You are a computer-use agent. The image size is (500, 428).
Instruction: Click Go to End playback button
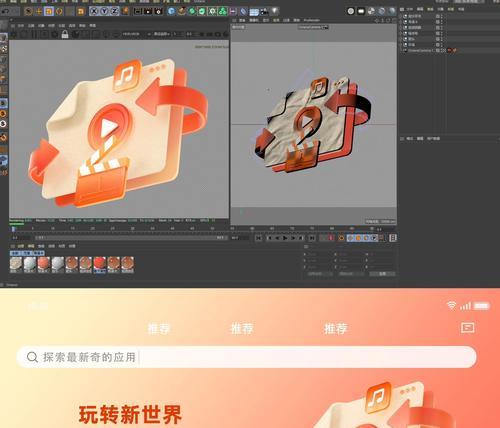(x=312, y=238)
